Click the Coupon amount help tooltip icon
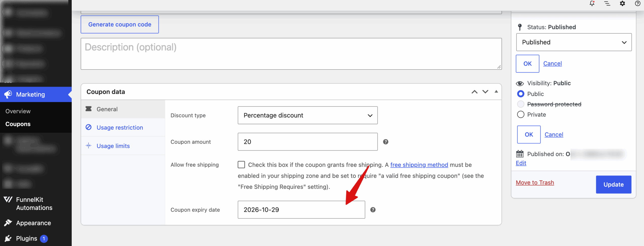The width and height of the screenshot is (644, 246). pyautogui.click(x=386, y=142)
